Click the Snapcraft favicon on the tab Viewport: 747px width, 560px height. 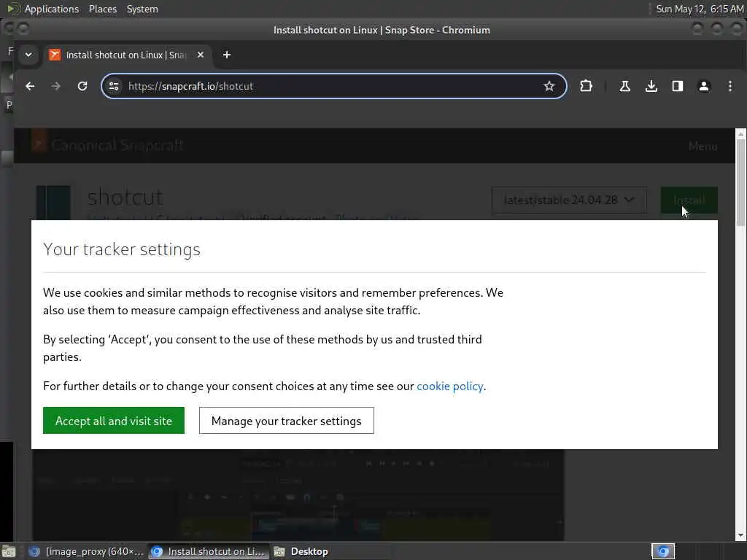click(x=55, y=55)
